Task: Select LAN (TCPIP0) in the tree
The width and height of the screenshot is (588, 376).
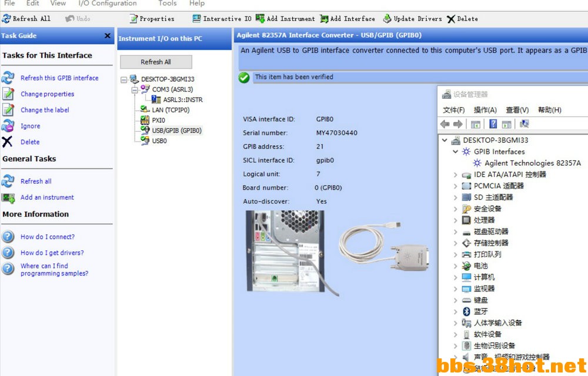Action: [x=171, y=110]
